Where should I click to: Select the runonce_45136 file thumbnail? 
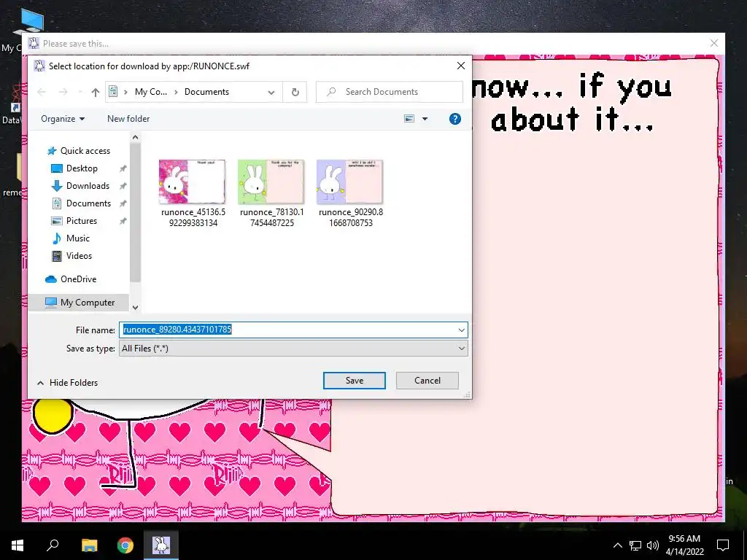point(193,182)
